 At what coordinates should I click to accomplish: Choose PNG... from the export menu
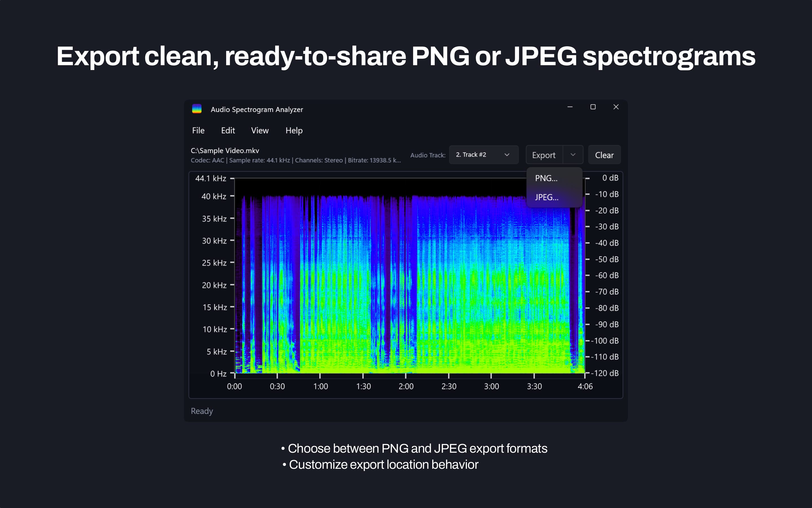point(554,178)
